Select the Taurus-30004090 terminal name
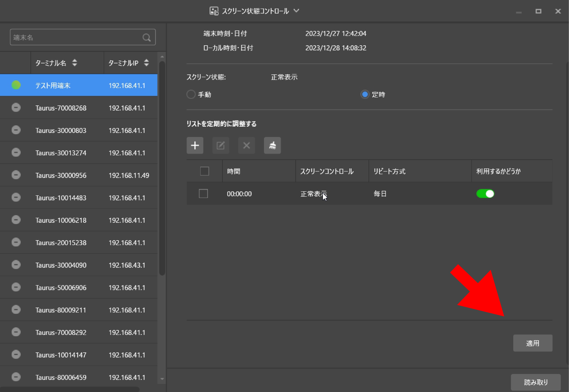 pos(61,265)
